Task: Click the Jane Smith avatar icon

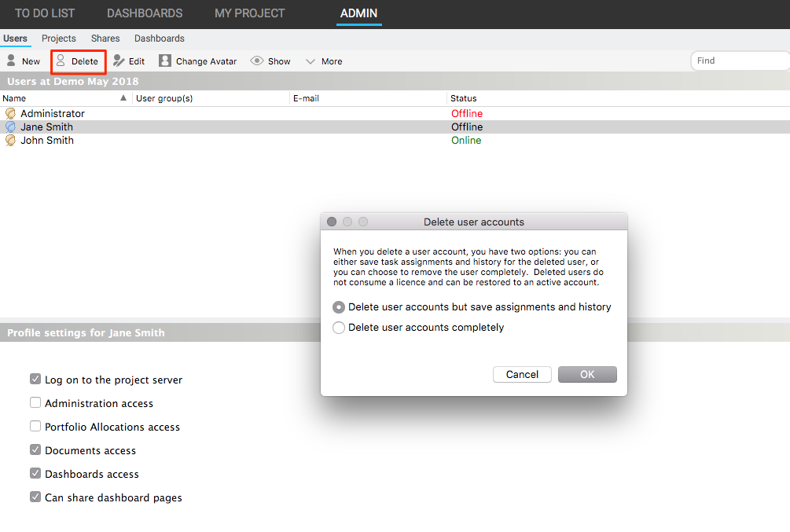Action: click(x=10, y=127)
